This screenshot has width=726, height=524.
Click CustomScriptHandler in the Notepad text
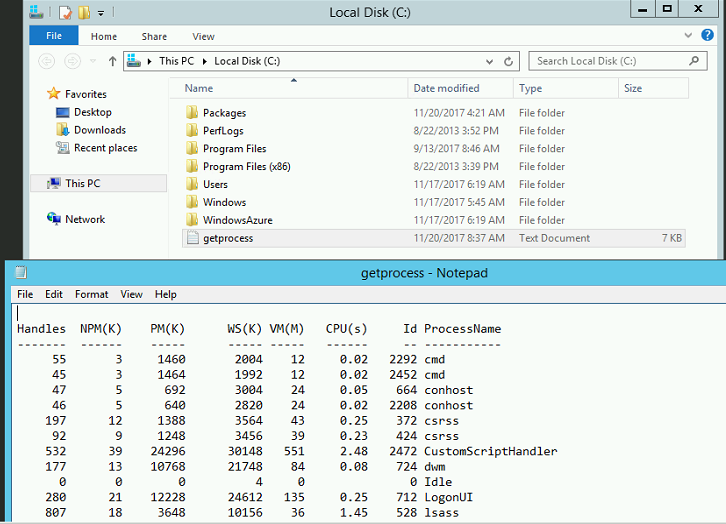[x=491, y=451]
